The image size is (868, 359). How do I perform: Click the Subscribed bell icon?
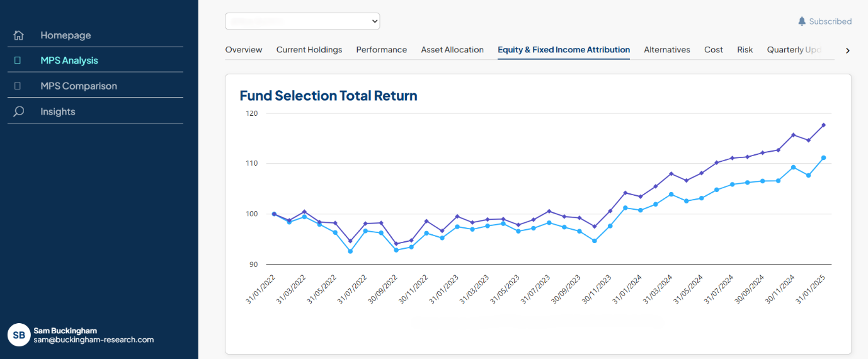(801, 21)
